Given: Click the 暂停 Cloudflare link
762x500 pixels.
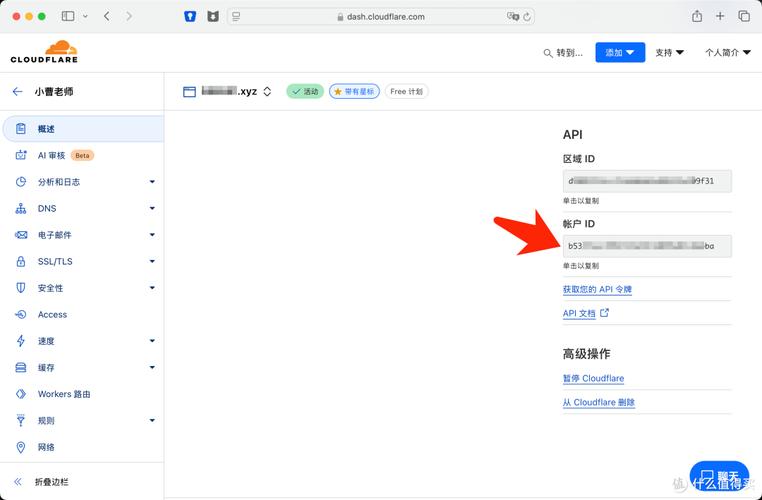Looking at the screenshot, I should pos(593,378).
